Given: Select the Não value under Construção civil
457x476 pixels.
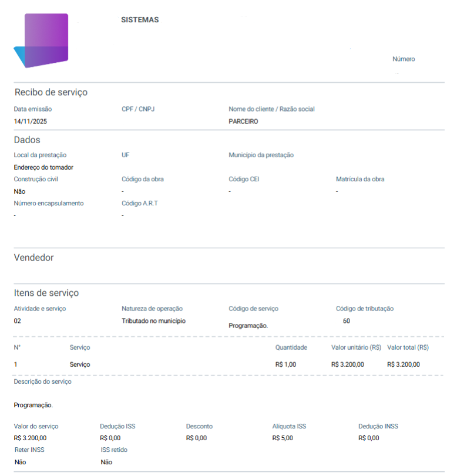Looking at the screenshot, I should 19,191.
